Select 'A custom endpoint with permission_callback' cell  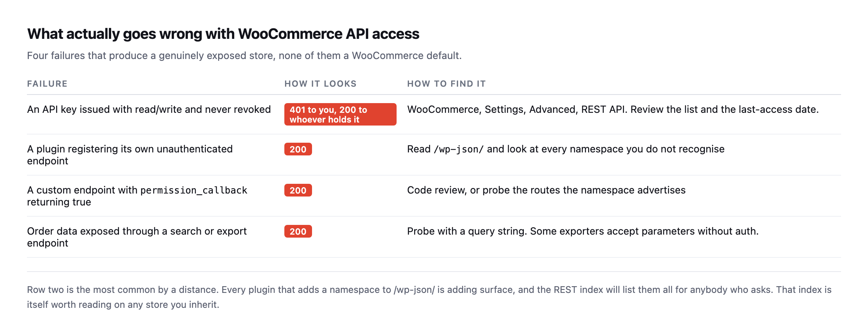tap(137, 196)
